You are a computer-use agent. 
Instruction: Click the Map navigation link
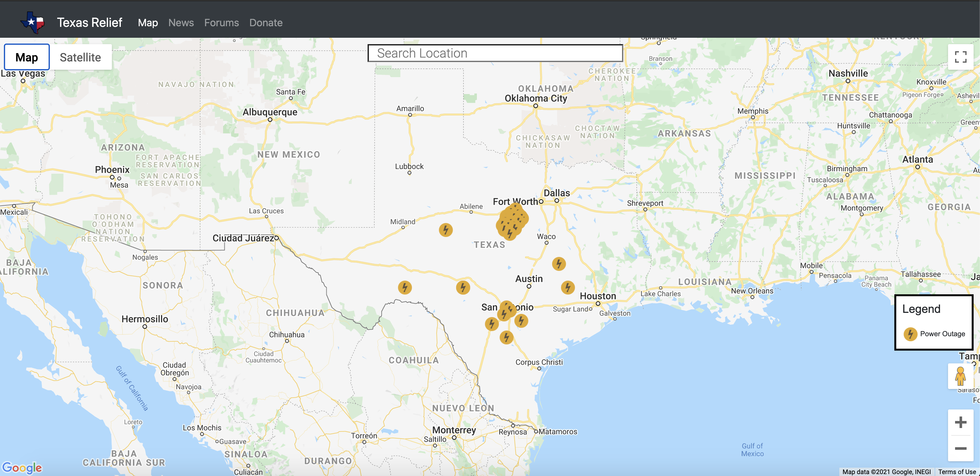148,22
